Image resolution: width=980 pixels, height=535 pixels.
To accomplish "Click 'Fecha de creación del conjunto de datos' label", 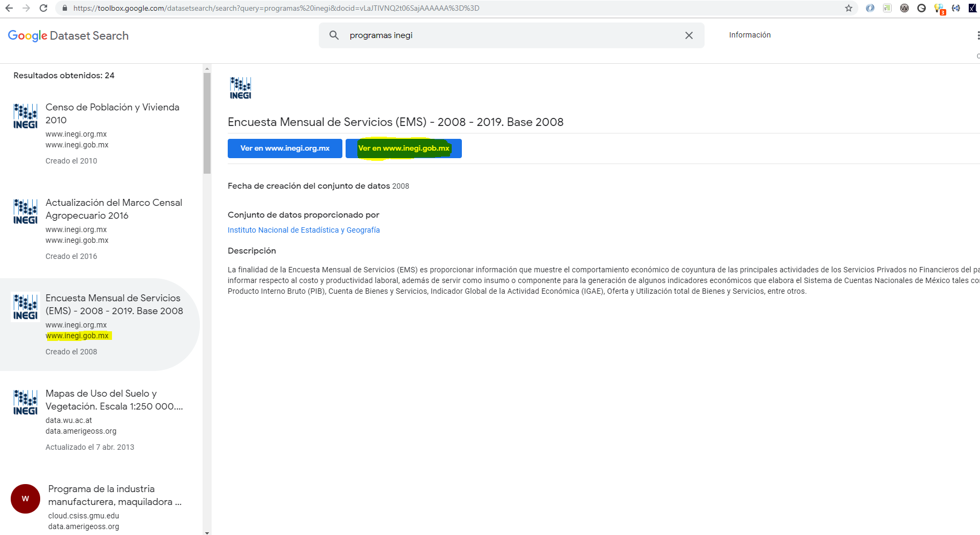I will (309, 186).
